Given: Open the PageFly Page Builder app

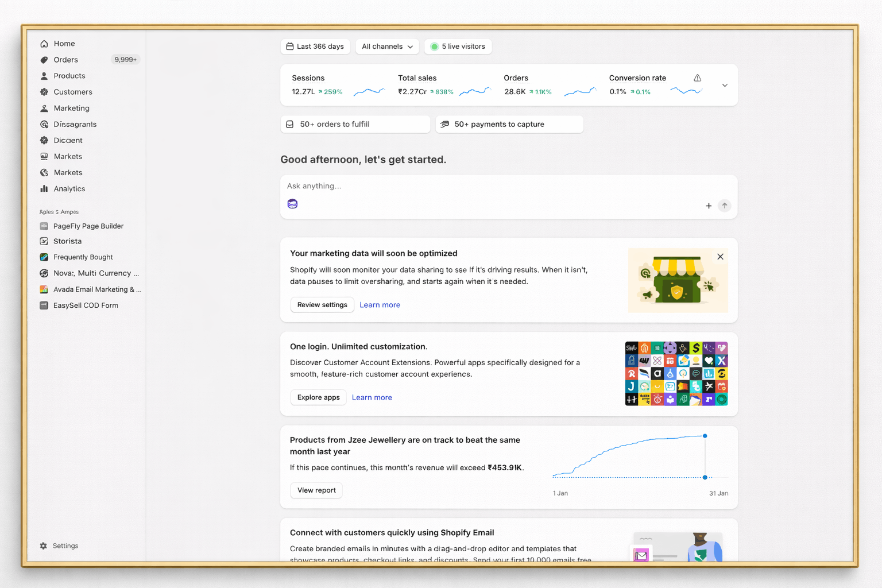Looking at the screenshot, I should click(88, 226).
